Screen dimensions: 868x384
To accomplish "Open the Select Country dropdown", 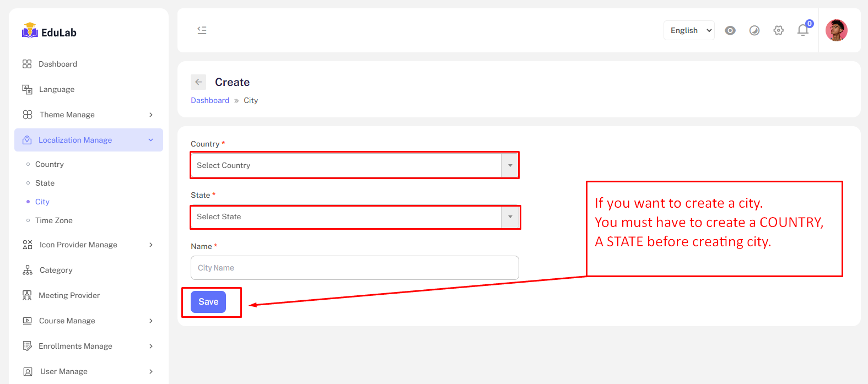I will 354,165.
